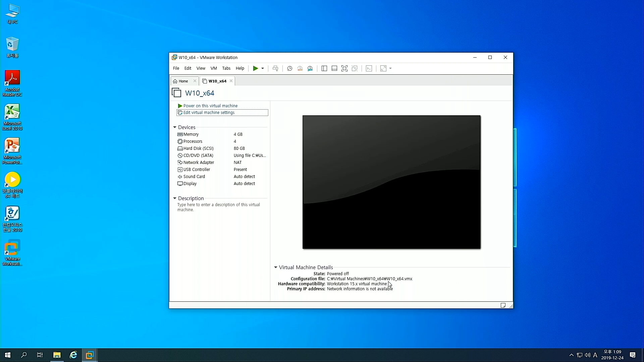Toggle the library sidebar panel icon
This screenshot has width=644, height=362.
click(324, 68)
